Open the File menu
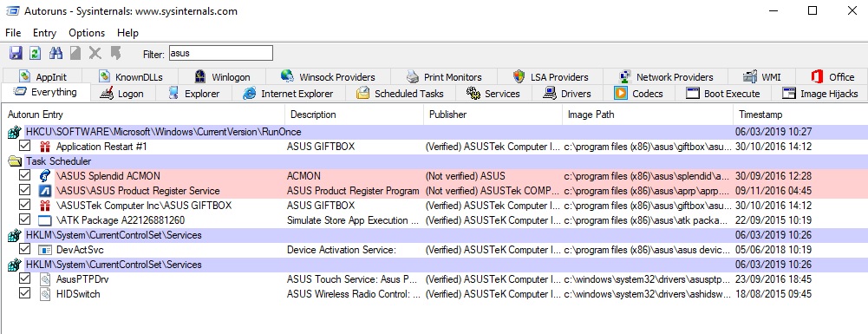Image resolution: width=868 pixels, height=334 pixels. click(x=13, y=33)
